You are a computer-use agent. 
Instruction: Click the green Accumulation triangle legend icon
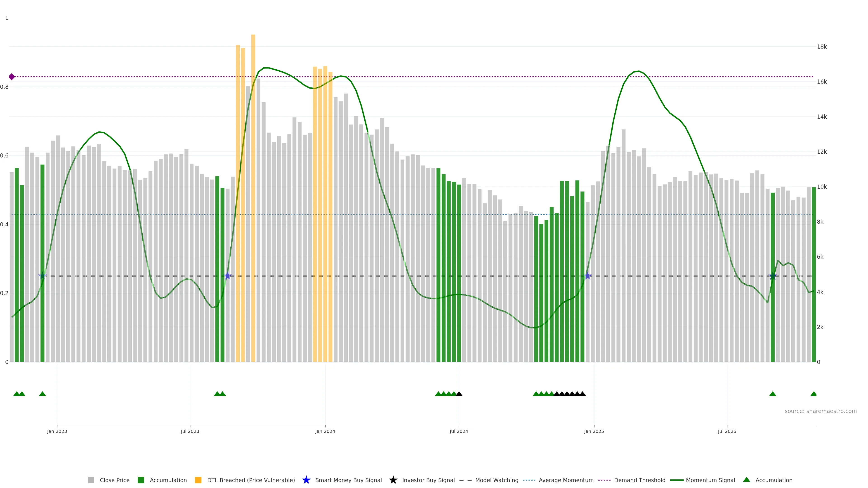746,480
